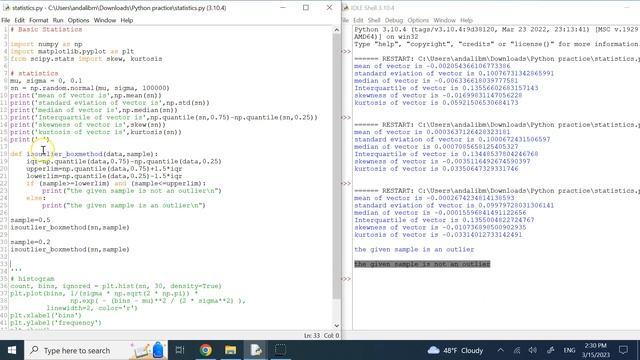The height and width of the screenshot is (360, 640).
Task: Open Help menu in IDLE Shell window
Action: 466,20
